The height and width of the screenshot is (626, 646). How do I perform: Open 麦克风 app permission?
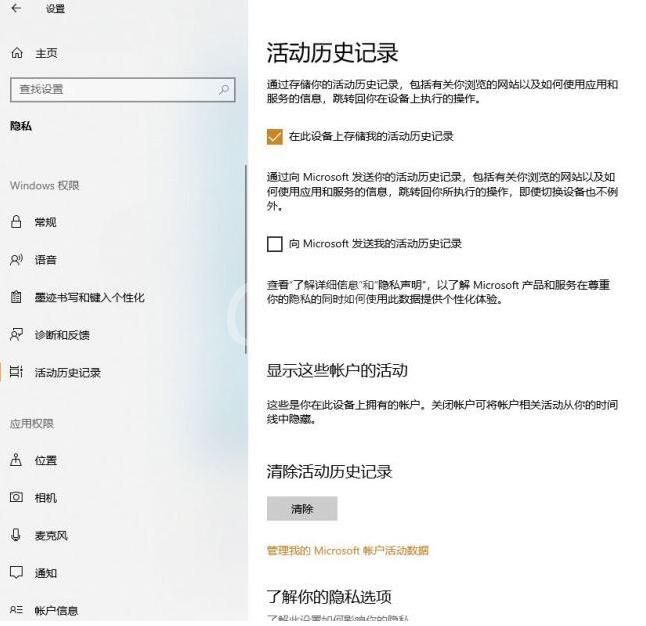click(x=51, y=535)
